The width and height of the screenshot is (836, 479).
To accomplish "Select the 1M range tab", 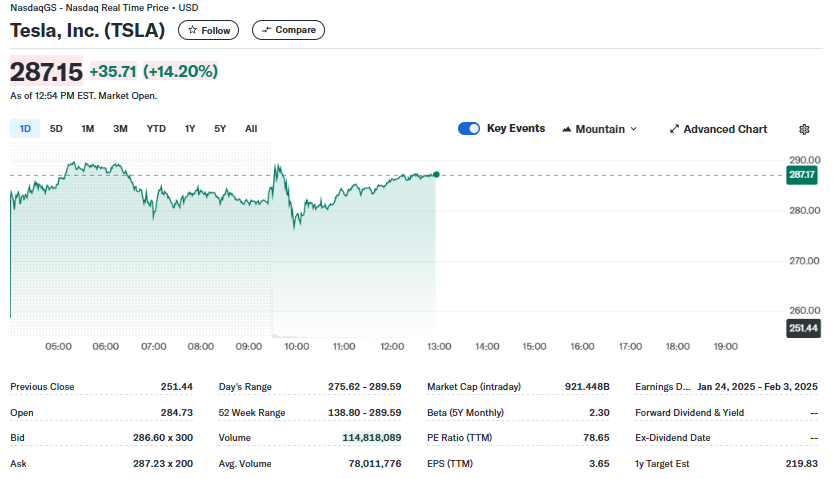I will click(x=88, y=128).
